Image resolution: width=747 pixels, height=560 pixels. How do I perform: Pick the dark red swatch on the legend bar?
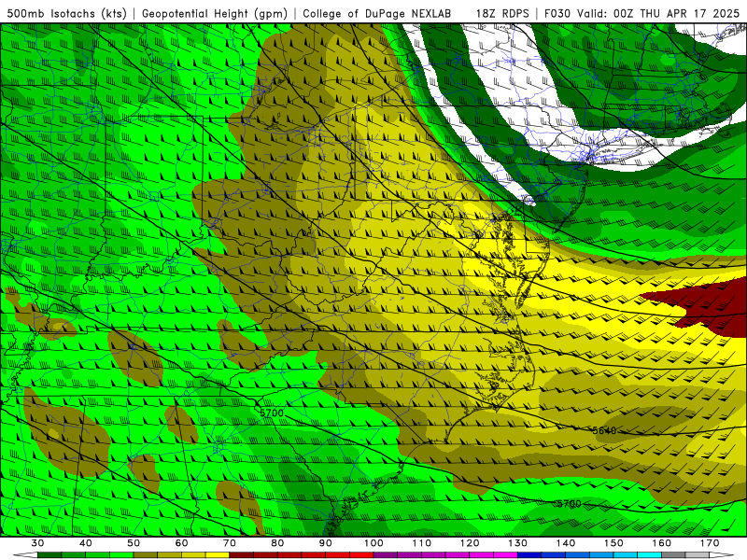242,555
